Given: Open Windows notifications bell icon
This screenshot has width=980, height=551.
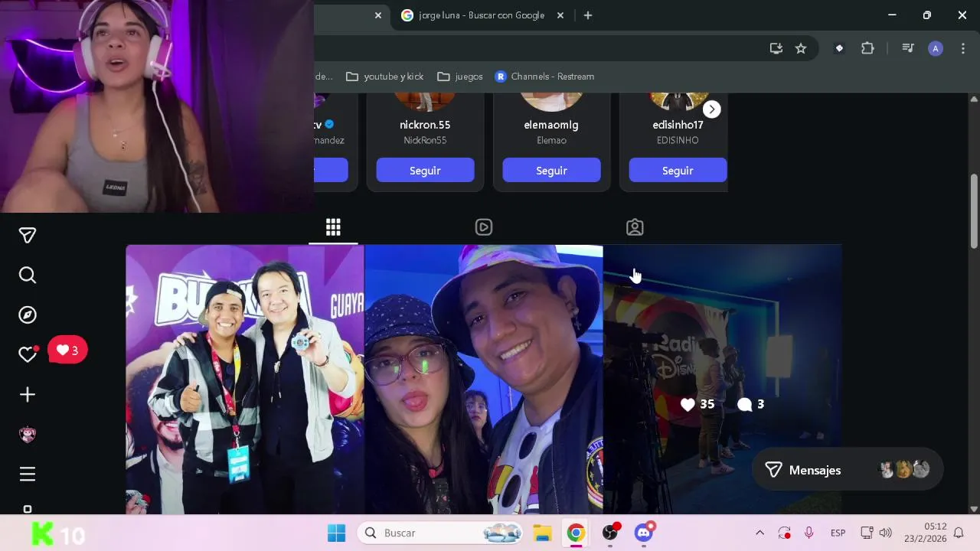Looking at the screenshot, I should [959, 533].
